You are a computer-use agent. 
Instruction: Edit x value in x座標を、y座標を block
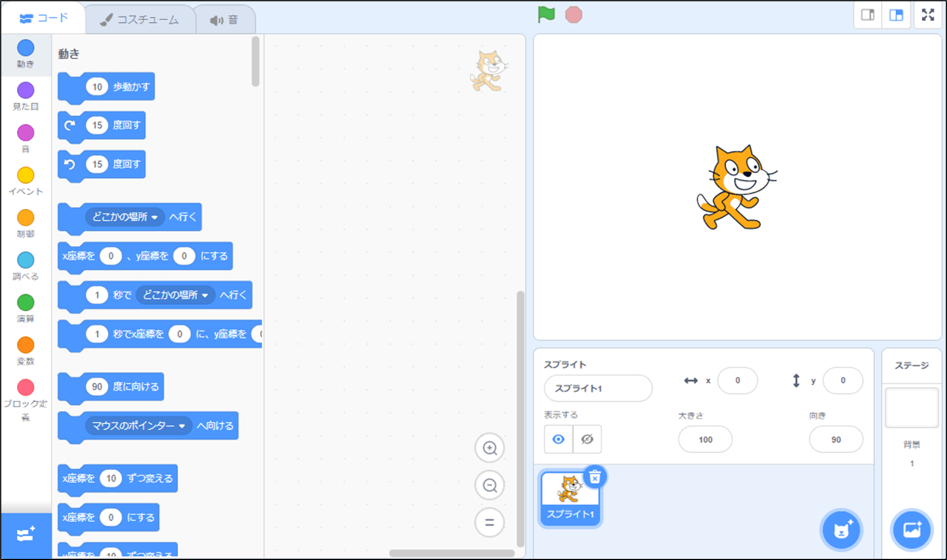111,256
